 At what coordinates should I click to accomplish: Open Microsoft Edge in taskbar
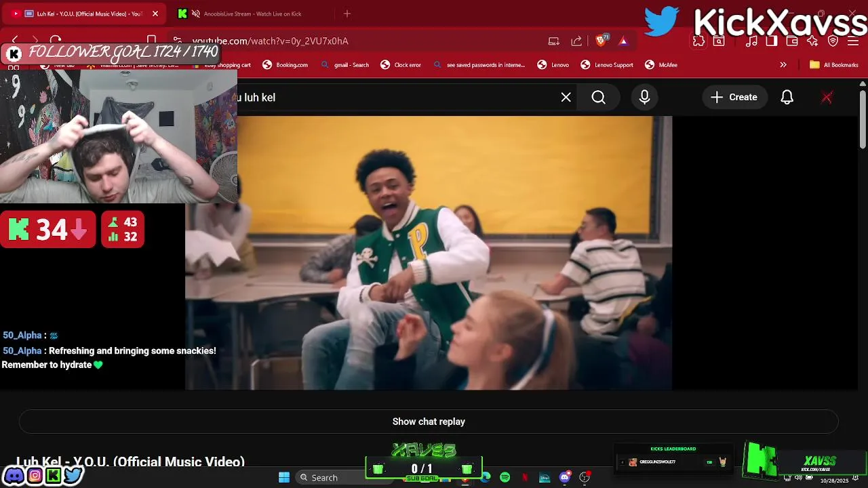click(486, 478)
